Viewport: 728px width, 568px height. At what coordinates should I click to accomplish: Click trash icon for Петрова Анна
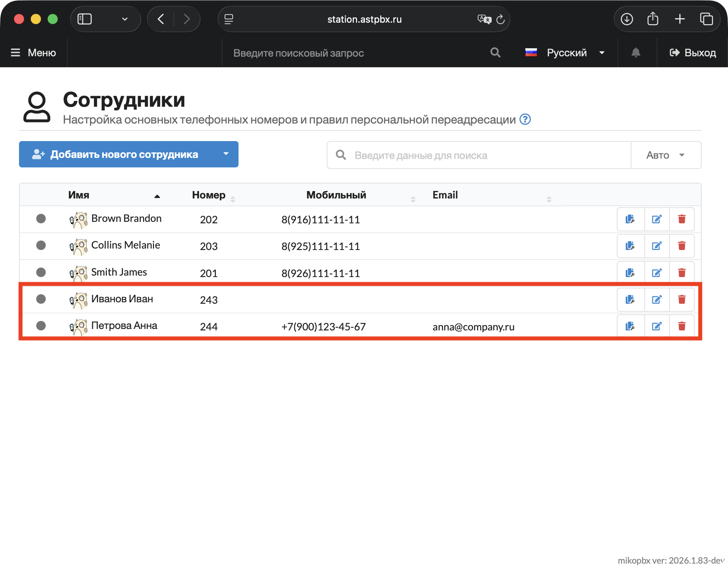pyautogui.click(x=682, y=326)
